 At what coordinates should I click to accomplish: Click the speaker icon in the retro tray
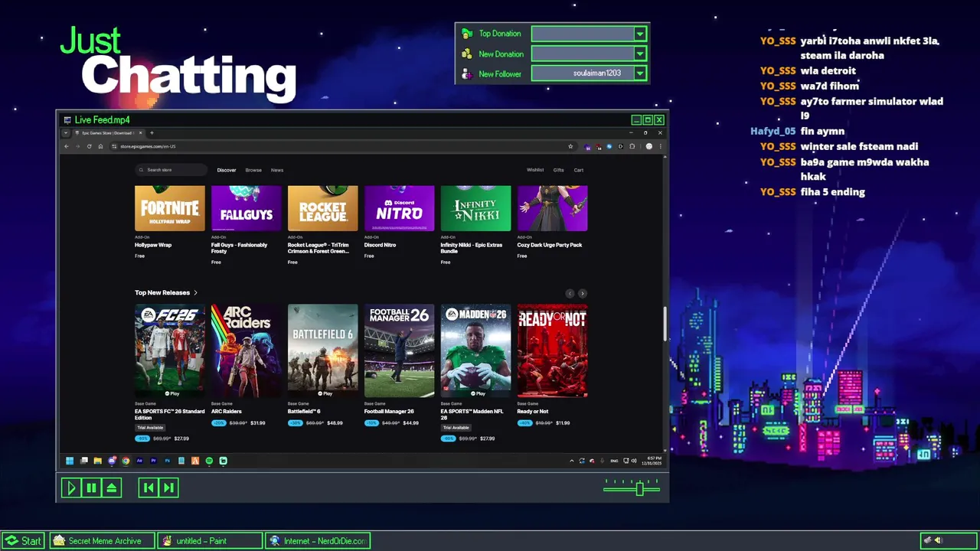pyautogui.click(x=939, y=540)
